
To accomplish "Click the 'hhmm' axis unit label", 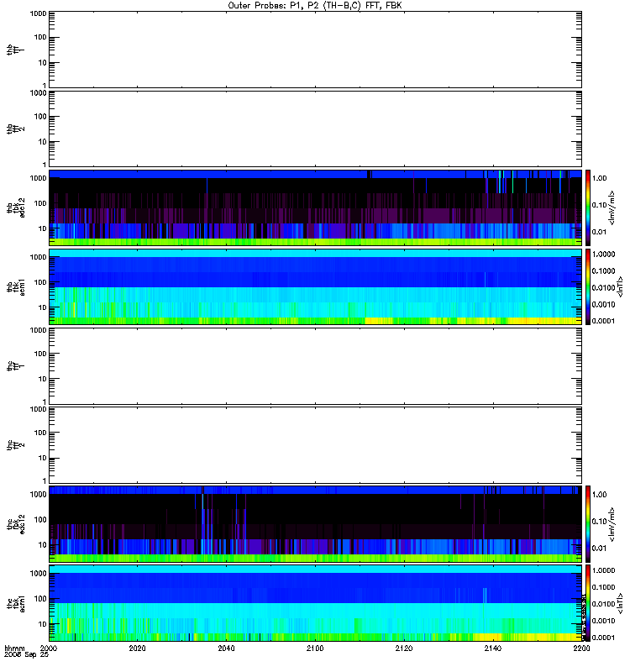I will pyautogui.click(x=14, y=648).
